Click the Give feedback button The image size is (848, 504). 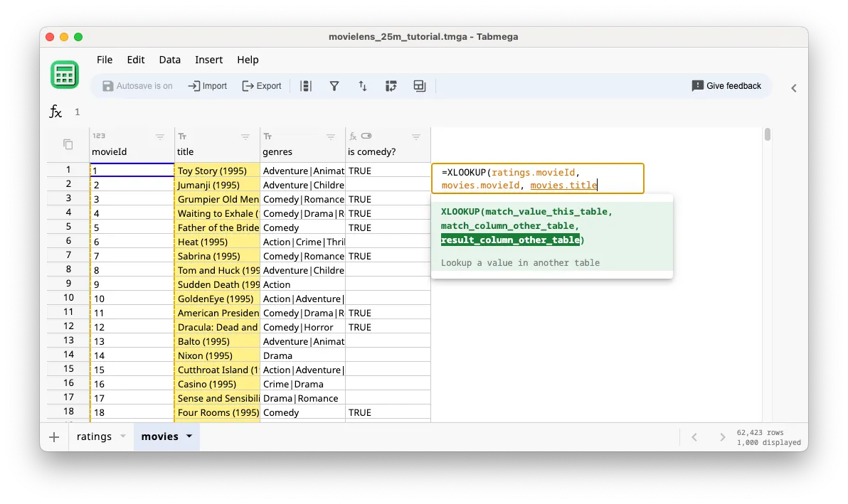[x=726, y=85]
